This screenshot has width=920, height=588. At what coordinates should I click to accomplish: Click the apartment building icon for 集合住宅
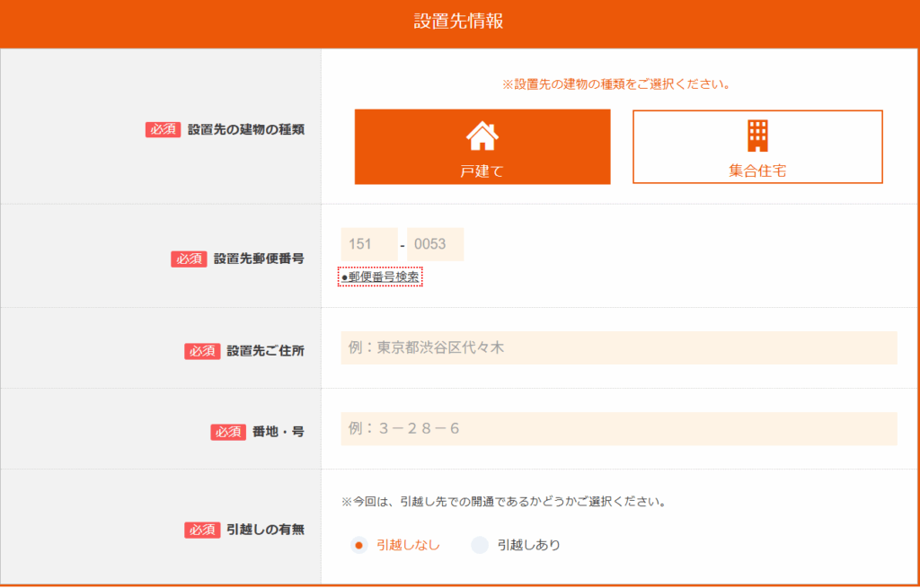[x=757, y=136]
